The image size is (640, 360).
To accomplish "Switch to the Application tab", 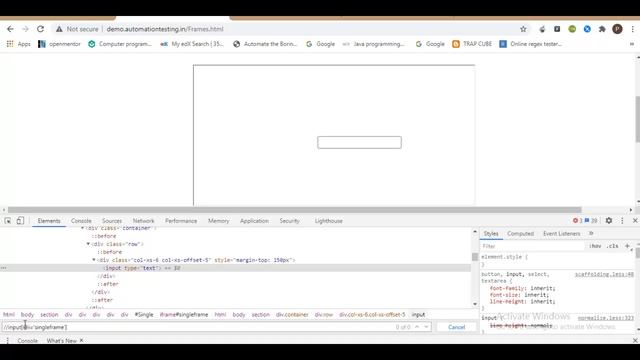I will tap(254, 221).
